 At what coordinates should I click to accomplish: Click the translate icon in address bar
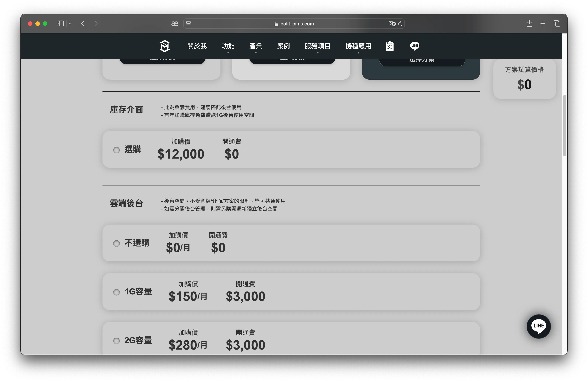[392, 24]
